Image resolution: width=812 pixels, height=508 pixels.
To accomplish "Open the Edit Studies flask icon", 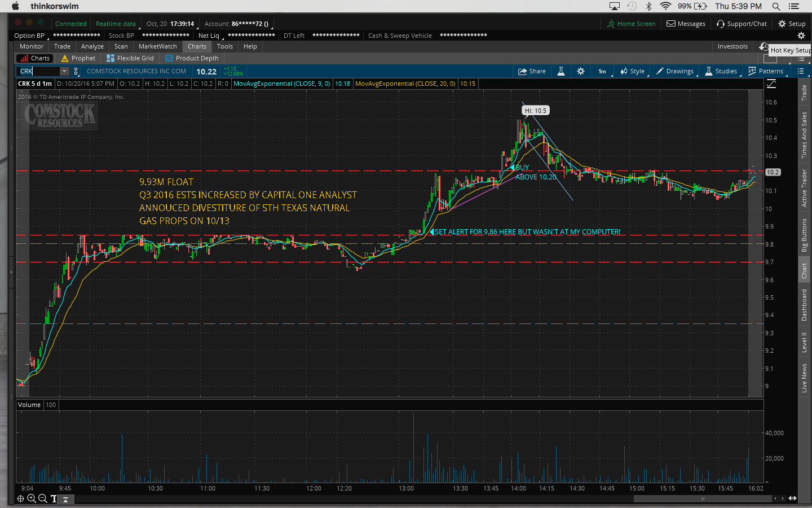I will [x=561, y=71].
